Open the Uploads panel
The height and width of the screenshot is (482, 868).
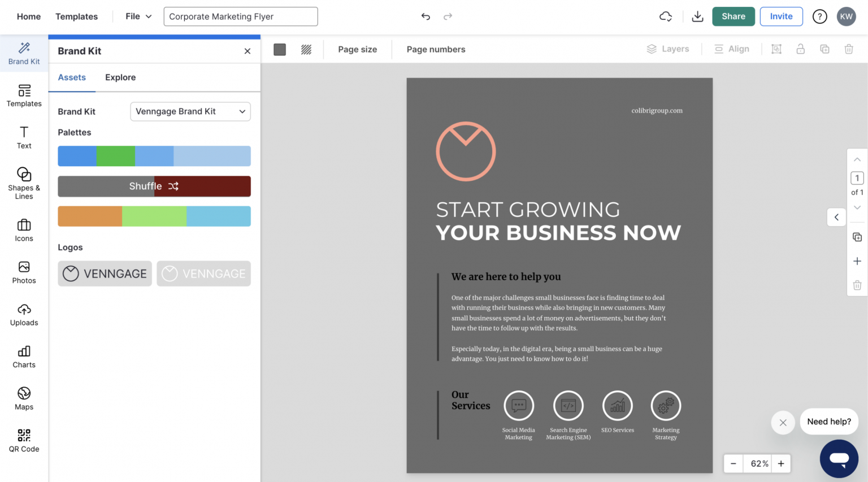pyautogui.click(x=24, y=315)
